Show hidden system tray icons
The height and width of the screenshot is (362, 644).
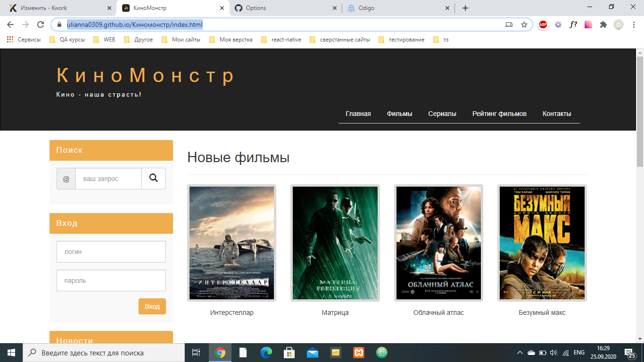coord(520,353)
